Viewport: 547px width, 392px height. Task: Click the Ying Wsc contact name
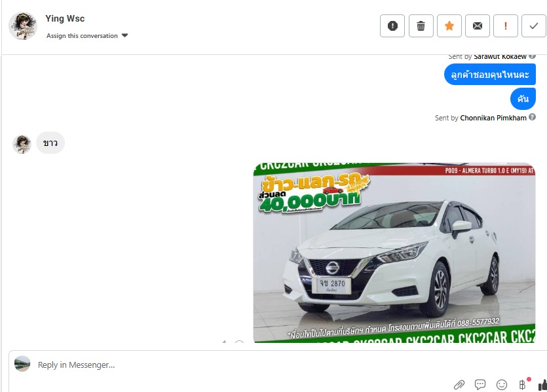coord(65,18)
